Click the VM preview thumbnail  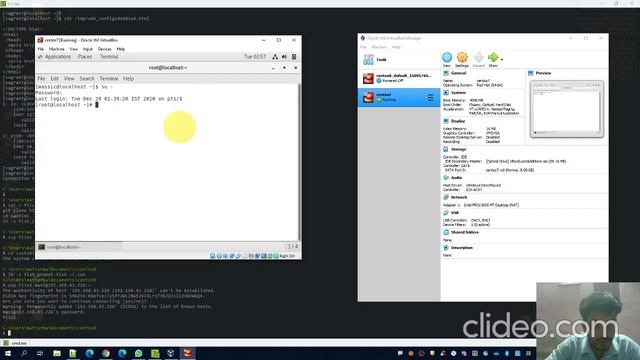(567, 109)
